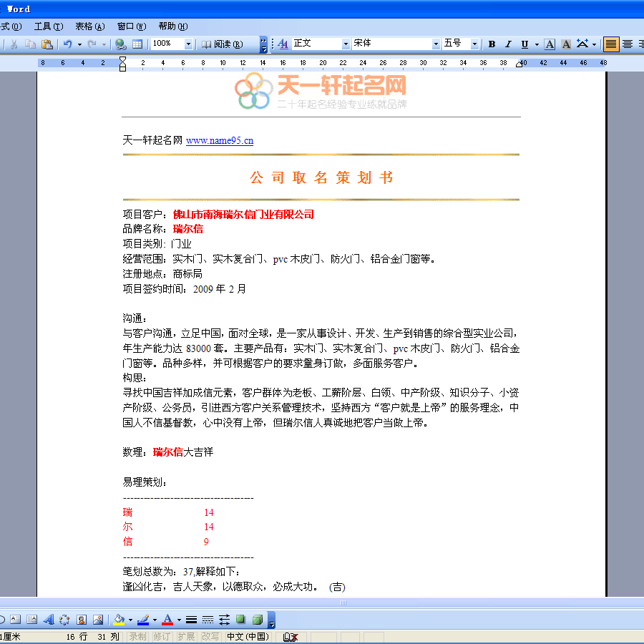
Task: Expand standard toolbar options chevron
Action: [x=263, y=44]
